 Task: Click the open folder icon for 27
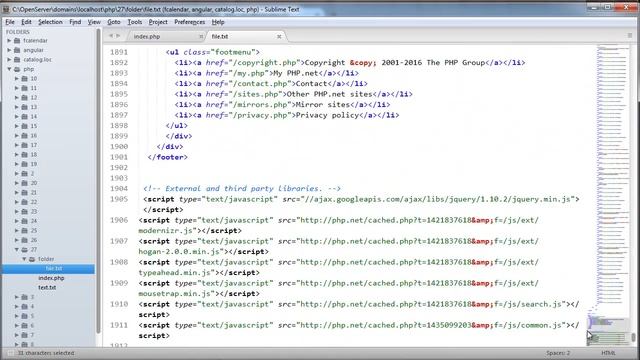(24, 249)
